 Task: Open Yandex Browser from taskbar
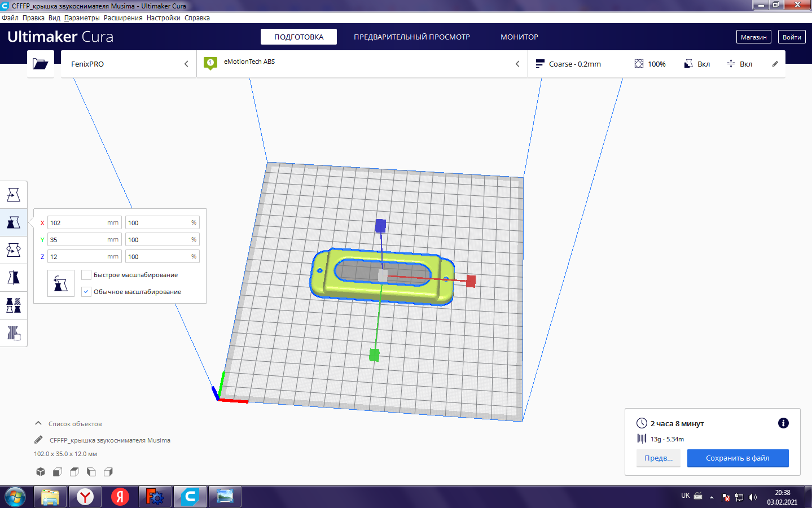click(x=85, y=497)
